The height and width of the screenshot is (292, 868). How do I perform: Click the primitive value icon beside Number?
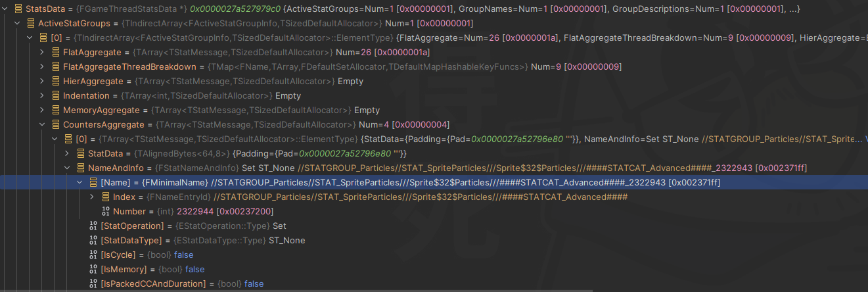coord(105,212)
